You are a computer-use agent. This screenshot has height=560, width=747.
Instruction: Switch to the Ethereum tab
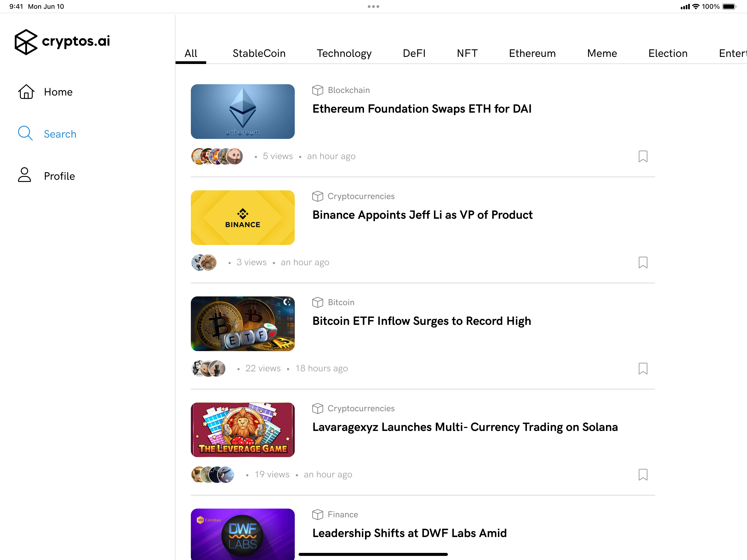(532, 53)
